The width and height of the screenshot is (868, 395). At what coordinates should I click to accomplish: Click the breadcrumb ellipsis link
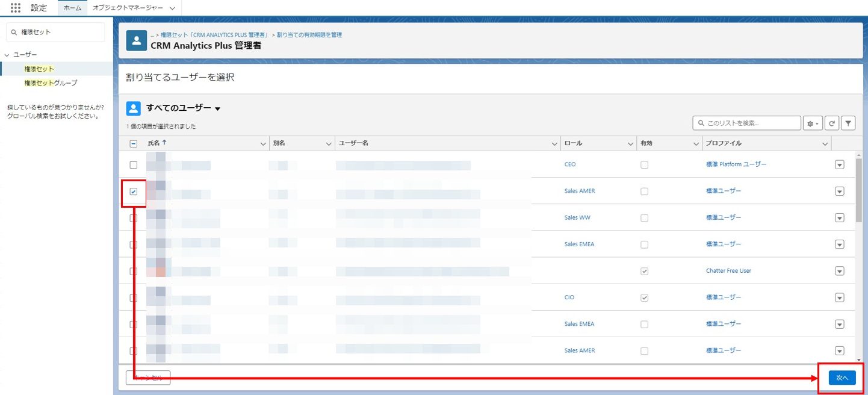pos(152,35)
